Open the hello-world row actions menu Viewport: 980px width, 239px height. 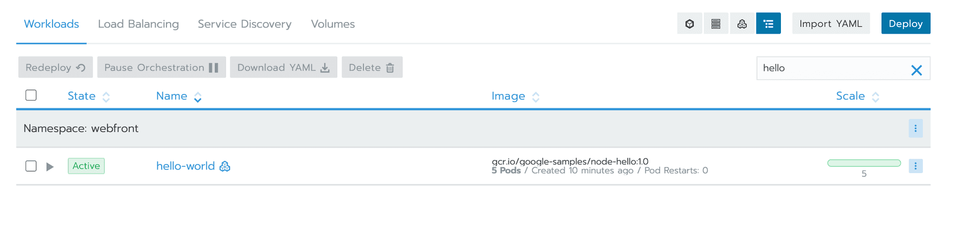tap(915, 166)
